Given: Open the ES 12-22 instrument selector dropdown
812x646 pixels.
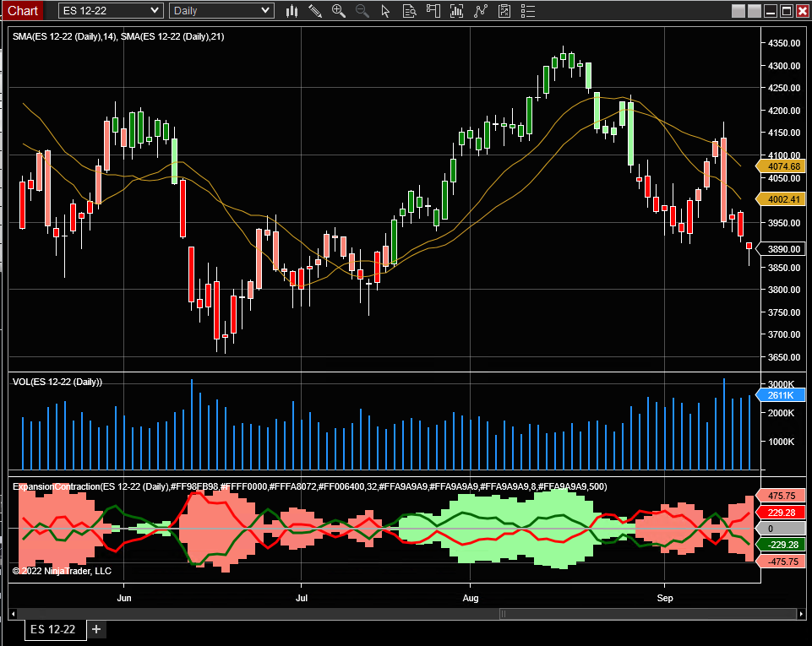Looking at the screenshot, I should [111, 10].
